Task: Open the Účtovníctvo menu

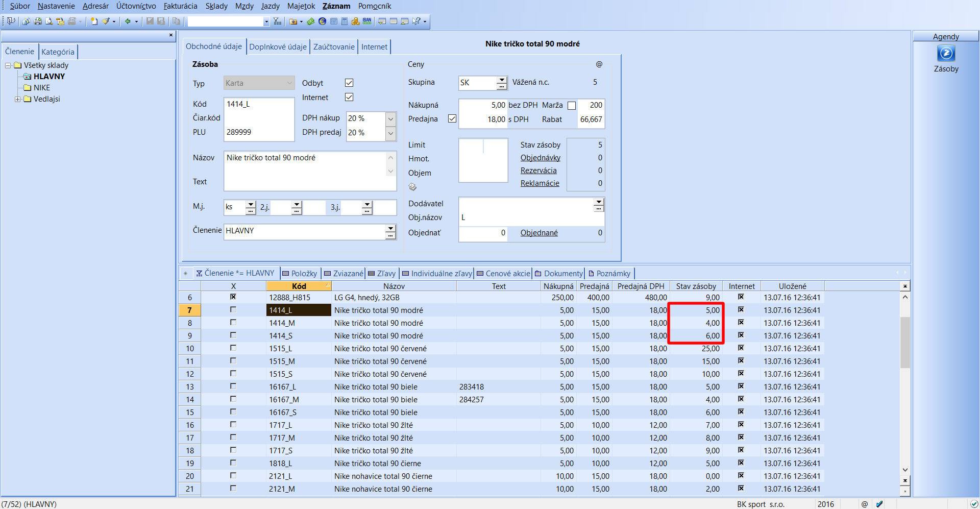Action: [x=136, y=6]
